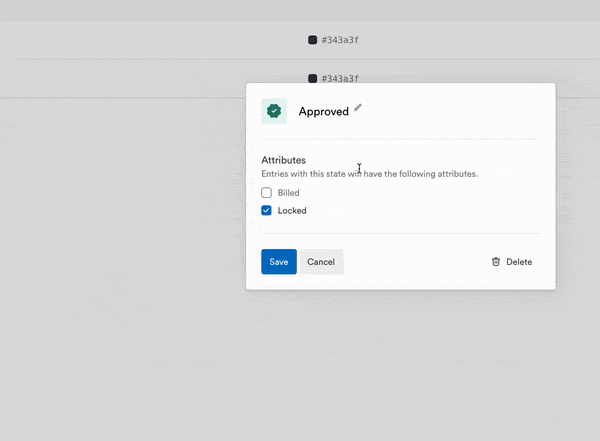This screenshot has height=441, width=600.
Task: Click the attributes description text
Action: point(369,174)
